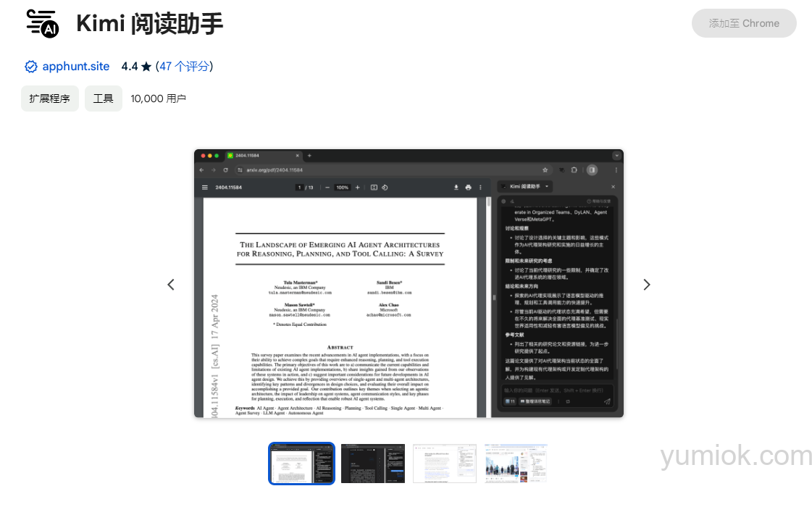Click the verified publisher badge icon
This screenshot has width=812, height=507.
[x=31, y=67]
